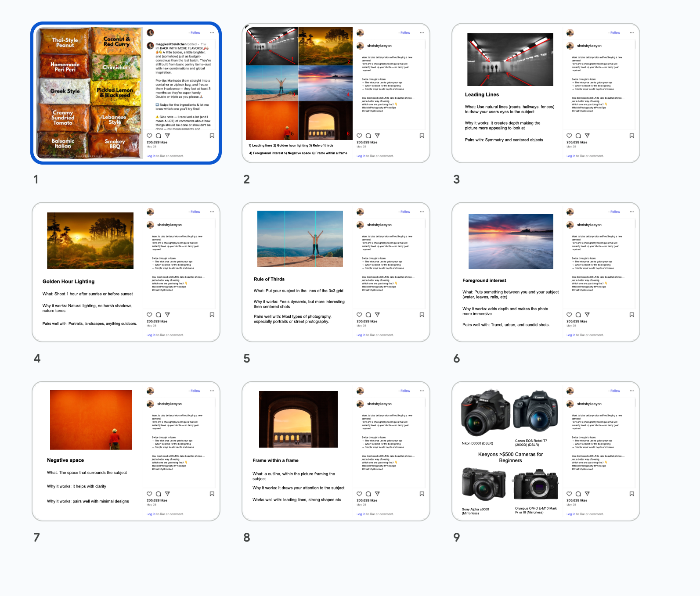Select the Negative space slide thumbnail
700x596 pixels.
[126, 451]
